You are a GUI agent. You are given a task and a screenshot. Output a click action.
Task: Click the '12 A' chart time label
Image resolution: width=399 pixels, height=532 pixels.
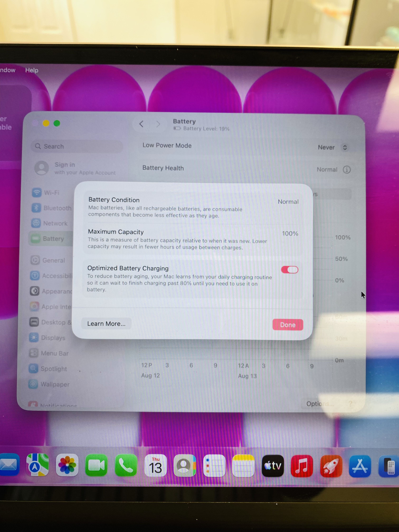(243, 366)
